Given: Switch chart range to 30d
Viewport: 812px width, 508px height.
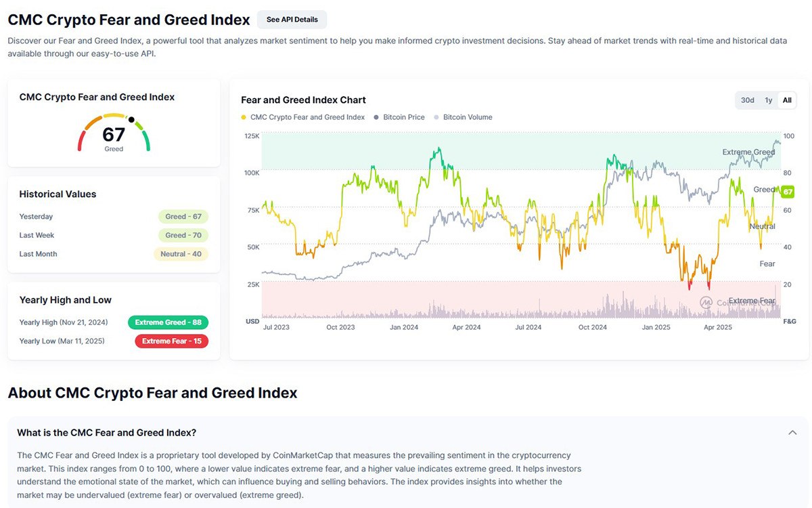Looking at the screenshot, I should click(747, 100).
